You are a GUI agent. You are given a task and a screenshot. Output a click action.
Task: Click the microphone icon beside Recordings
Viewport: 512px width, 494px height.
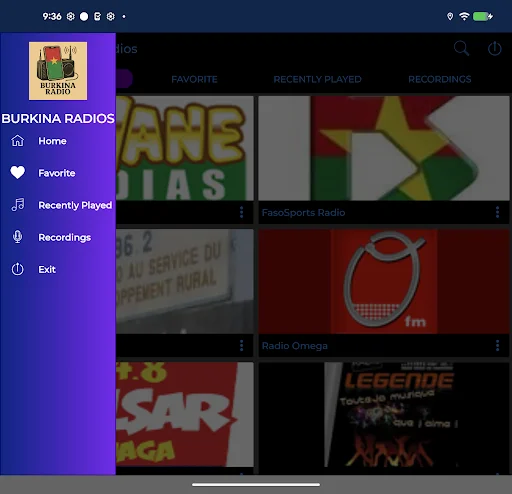(18, 237)
